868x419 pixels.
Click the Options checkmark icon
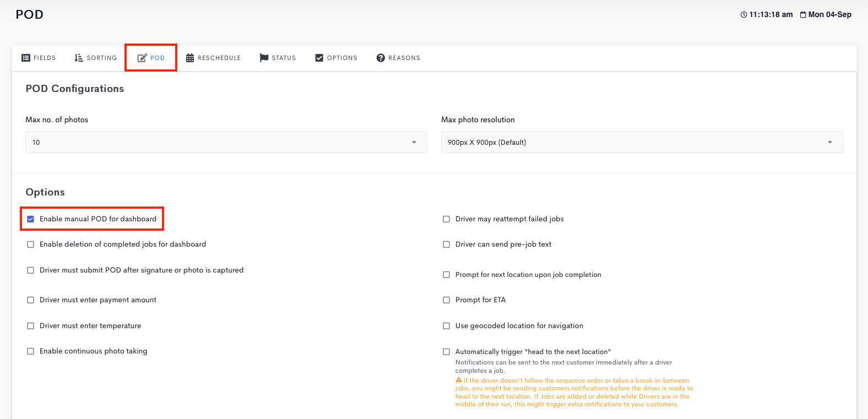pyautogui.click(x=319, y=58)
